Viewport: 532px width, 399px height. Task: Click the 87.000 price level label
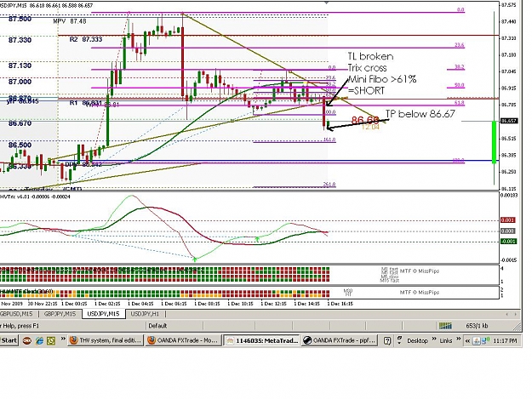pyautogui.click(x=20, y=82)
